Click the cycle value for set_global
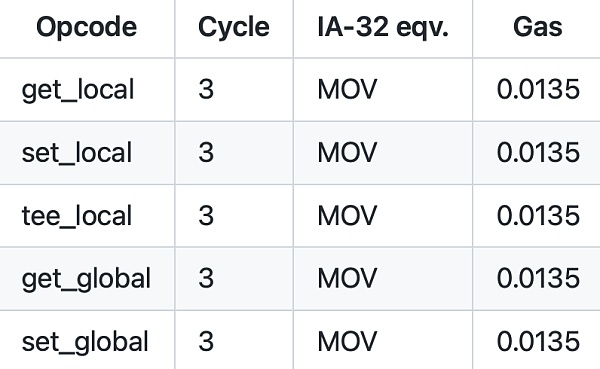The height and width of the screenshot is (369, 600). coord(206,341)
